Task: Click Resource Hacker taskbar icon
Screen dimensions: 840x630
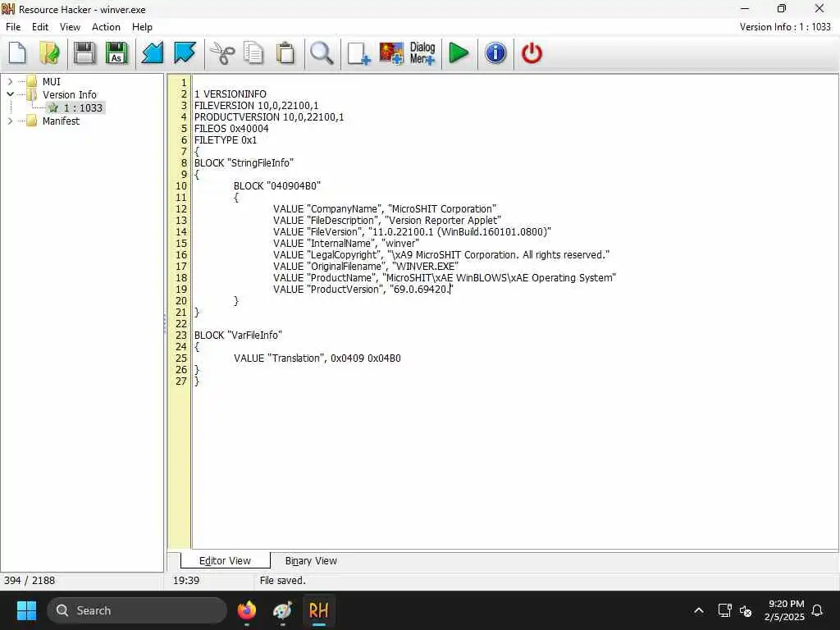Action: pyautogui.click(x=319, y=610)
